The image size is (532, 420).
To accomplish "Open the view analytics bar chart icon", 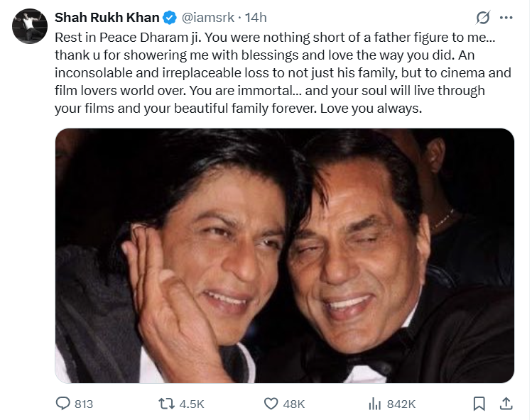I will click(374, 404).
